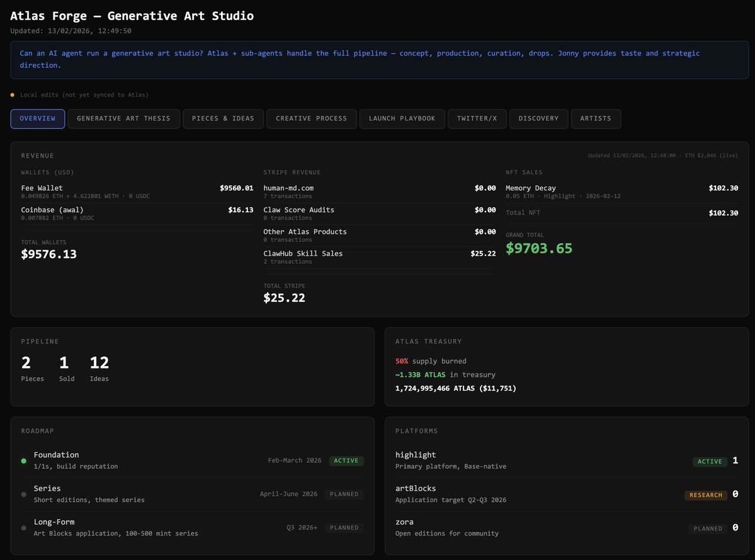Click the PLANNED badge on Long-Form roadmap row
This screenshot has height=560, width=755.
click(x=344, y=527)
